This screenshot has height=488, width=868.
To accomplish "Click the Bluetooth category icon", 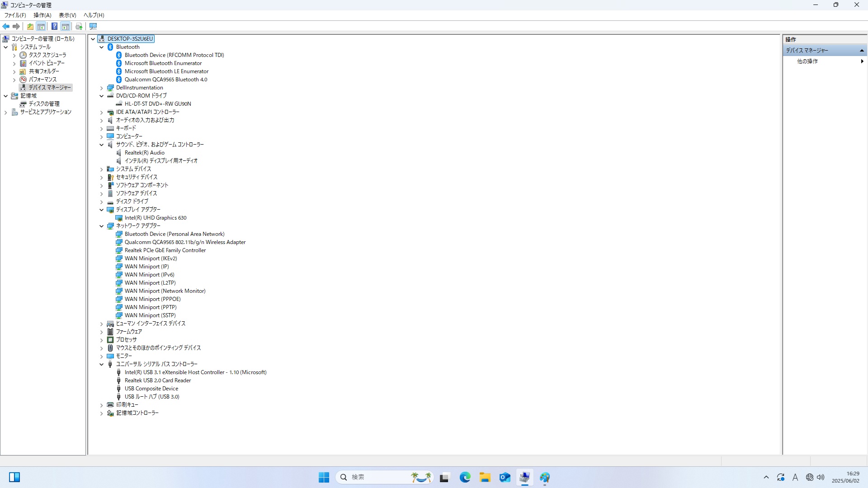I will click(110, 47).
